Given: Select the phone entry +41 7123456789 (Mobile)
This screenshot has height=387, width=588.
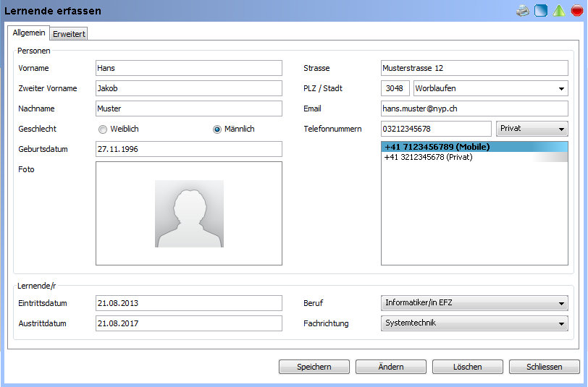Looking at the screenshot, I should [x=474, y=147].
